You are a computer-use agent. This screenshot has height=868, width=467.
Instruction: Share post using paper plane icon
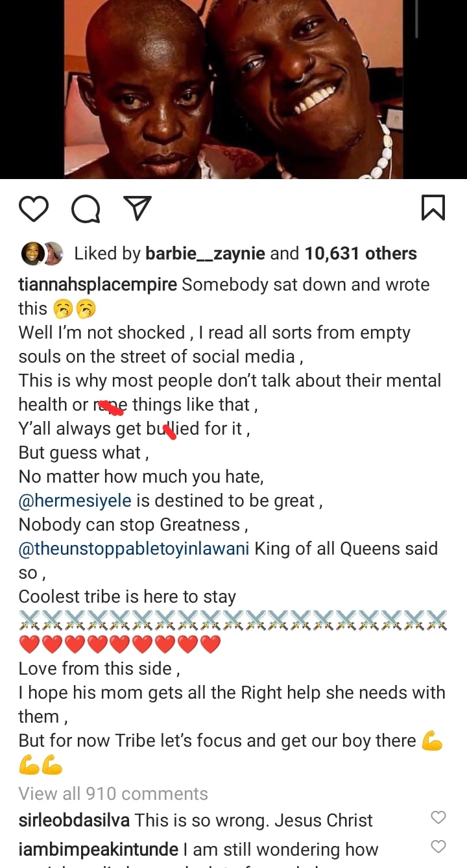click(x=137, y=208)
